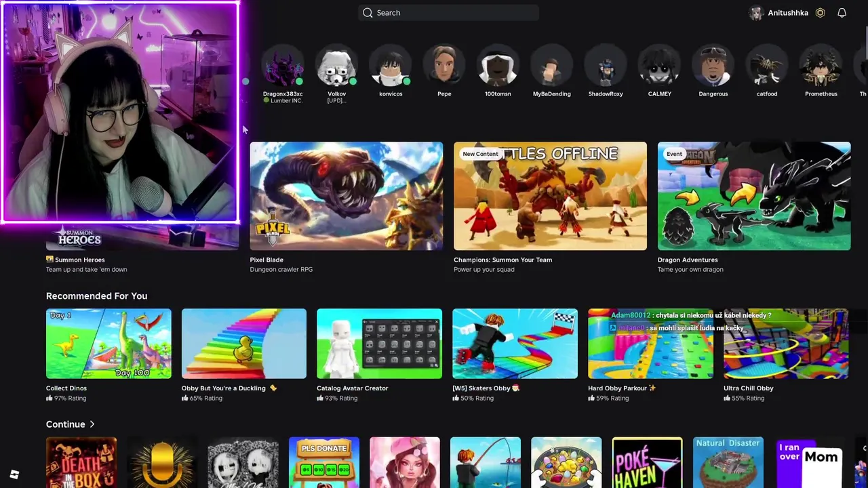The image size is (868, 488).
Task: Open fishing game tile in Continue
Action: (486, 463)
